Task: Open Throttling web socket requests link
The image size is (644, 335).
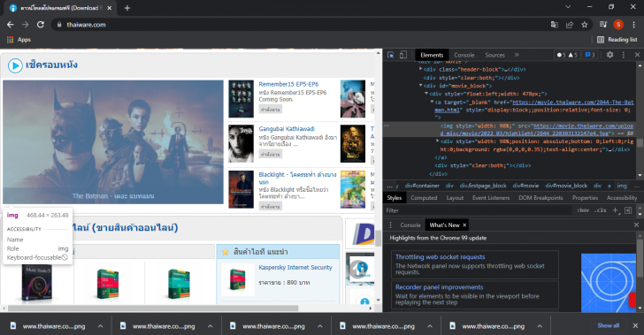Action: coord(440,257)
